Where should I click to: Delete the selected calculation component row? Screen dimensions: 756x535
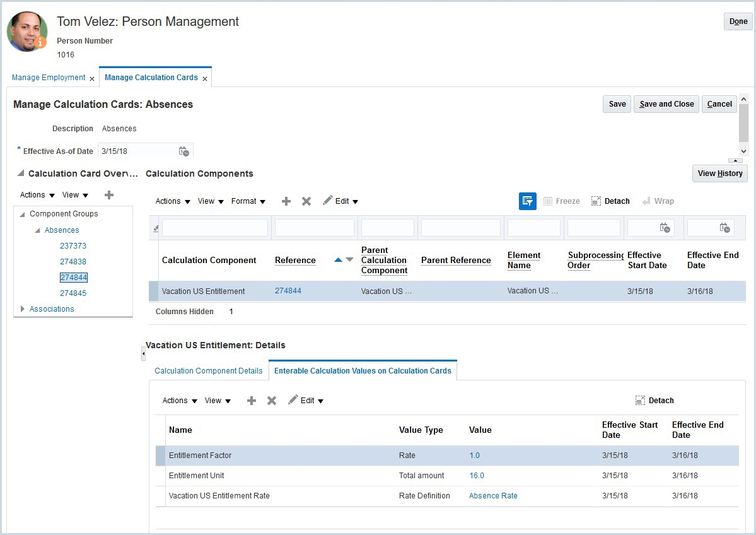[306, 201]
